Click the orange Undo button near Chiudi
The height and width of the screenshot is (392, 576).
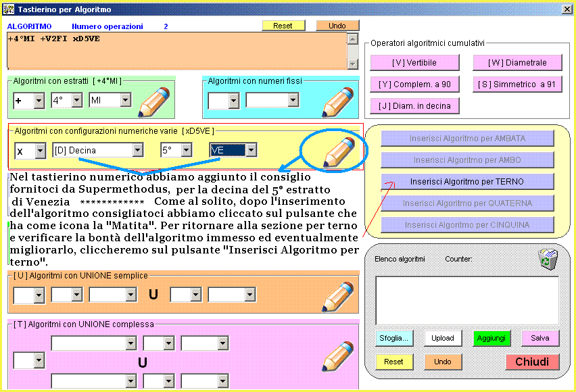(443, 362)
